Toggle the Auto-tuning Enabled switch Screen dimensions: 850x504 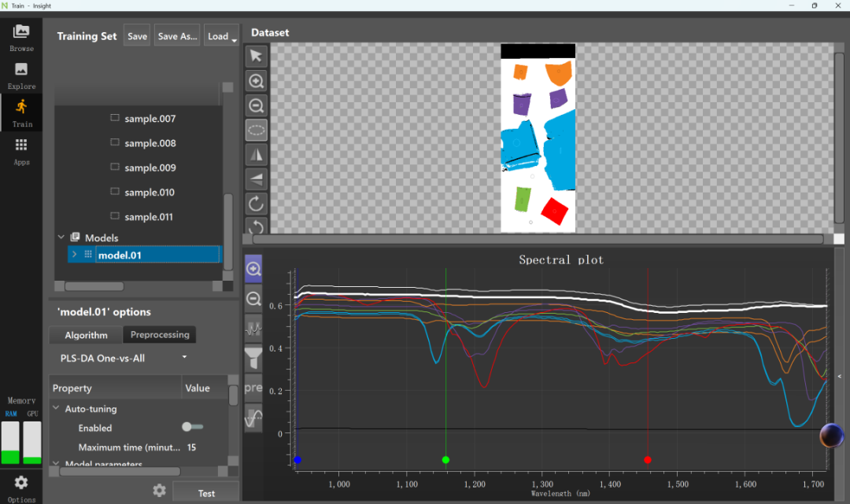click(193, 427)
